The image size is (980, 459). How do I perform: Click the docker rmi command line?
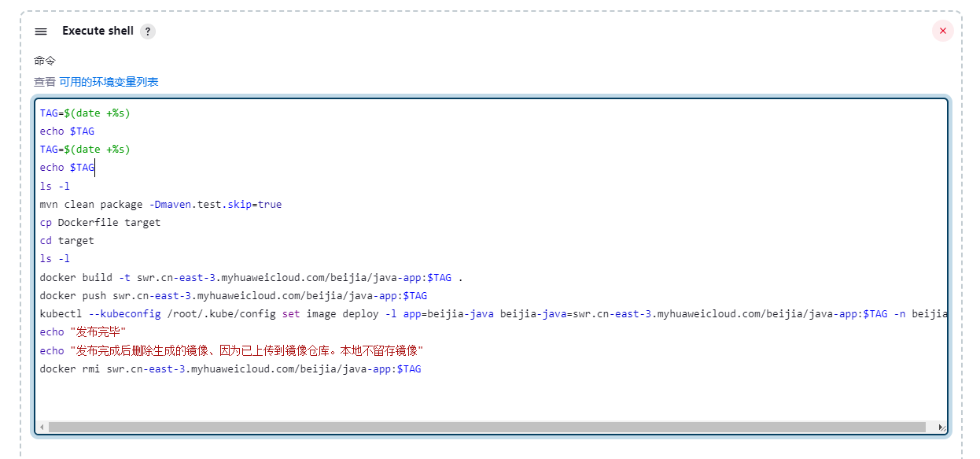click(230, 368)
